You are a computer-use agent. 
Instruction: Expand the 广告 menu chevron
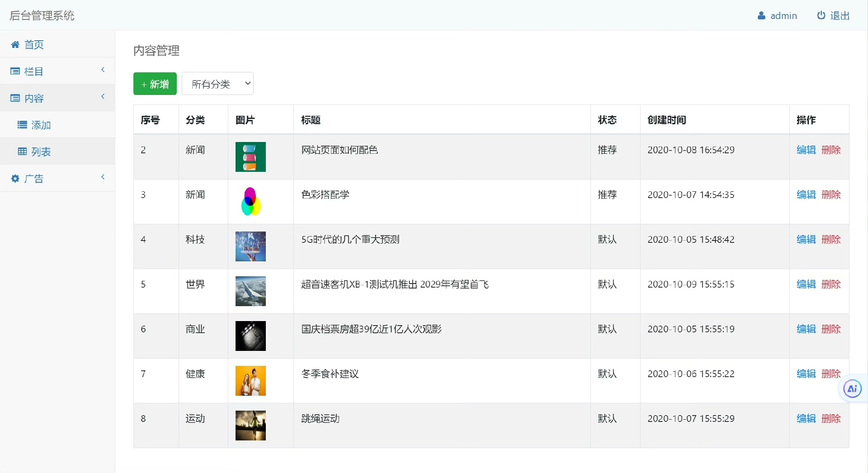[x=103, y=177]
